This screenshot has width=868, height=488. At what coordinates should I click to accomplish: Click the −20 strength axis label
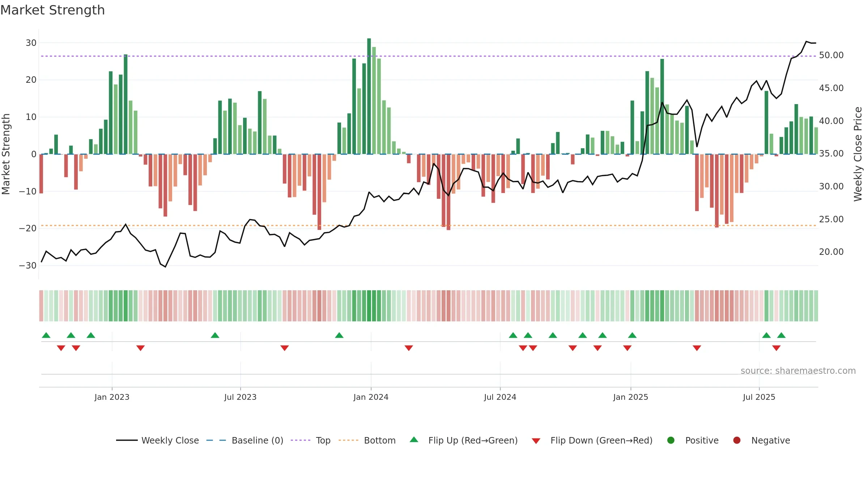28,228
